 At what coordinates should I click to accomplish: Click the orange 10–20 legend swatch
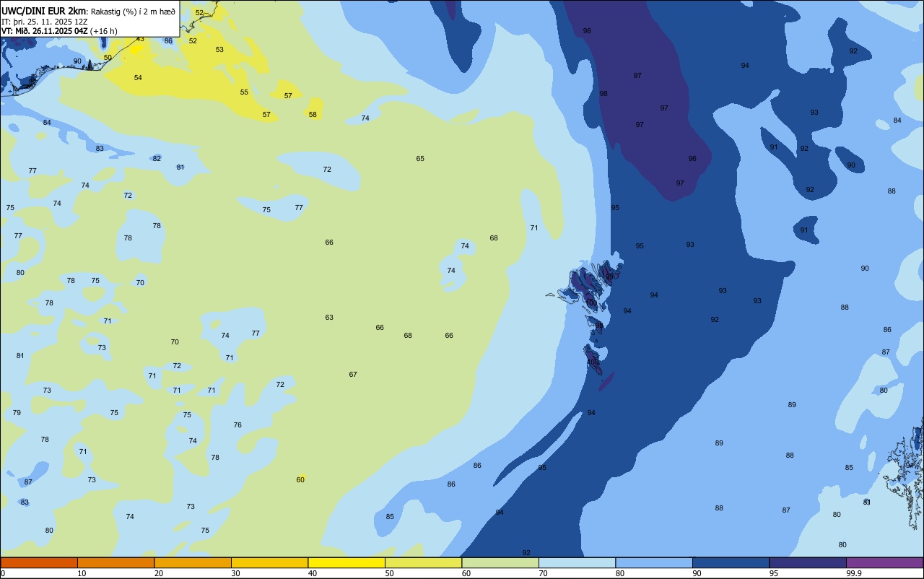click(x=115, y=562)
